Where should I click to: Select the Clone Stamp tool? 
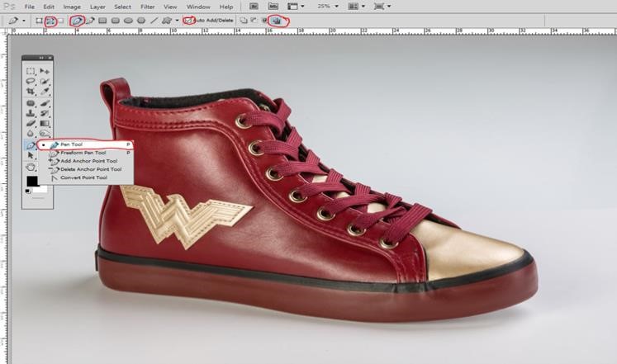[x=31, y=113]
